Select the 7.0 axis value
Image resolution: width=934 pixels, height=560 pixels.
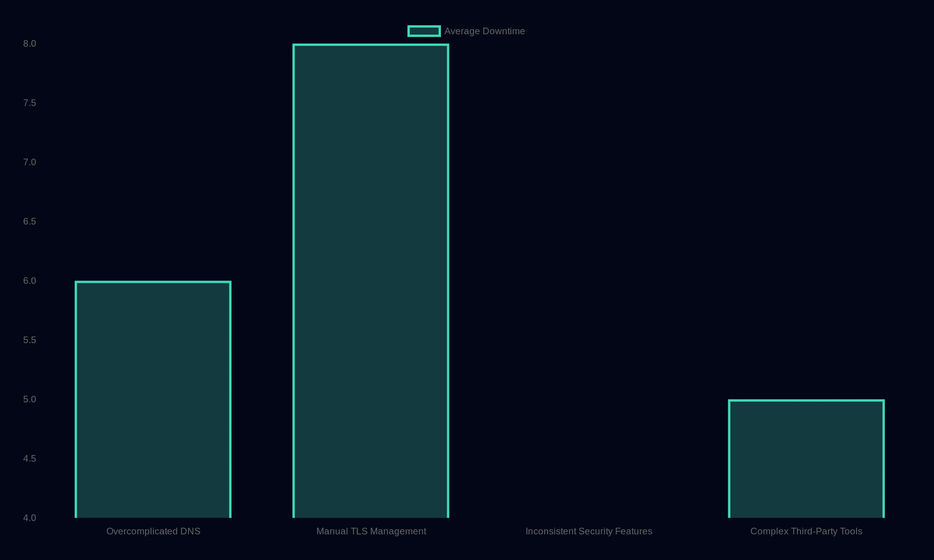tap(30, 162)
